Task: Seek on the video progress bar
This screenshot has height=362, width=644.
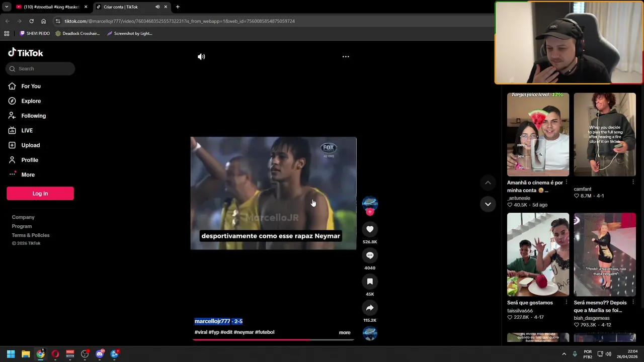Action: 273,339
